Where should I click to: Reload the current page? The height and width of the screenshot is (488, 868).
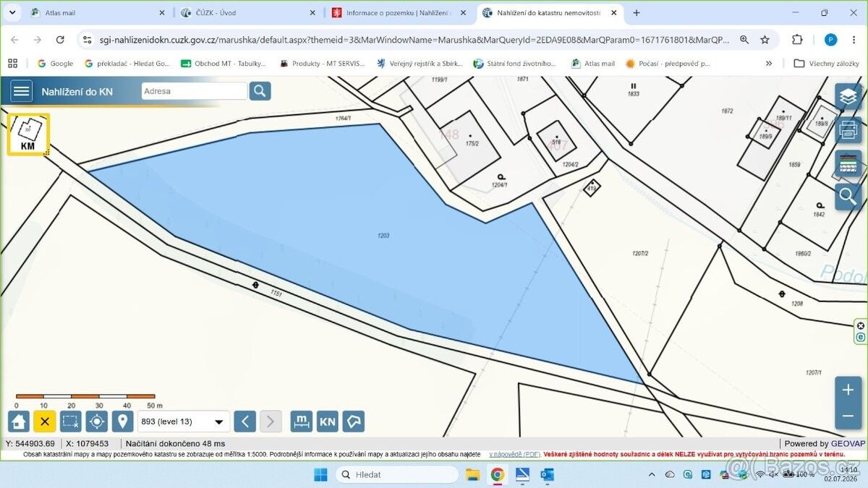coord(60,40)
